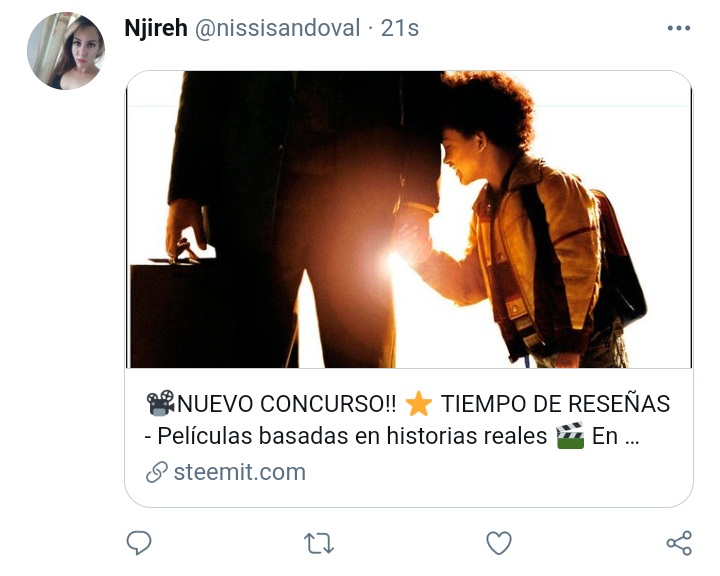
Task: Like the tweet with the heart icon
Action: 499,543
